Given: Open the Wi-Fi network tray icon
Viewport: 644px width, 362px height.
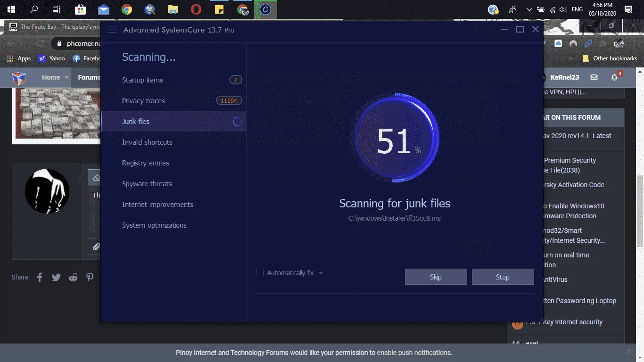Looking at the screenshot, I should pyautogui.click(x=552, y=9).
